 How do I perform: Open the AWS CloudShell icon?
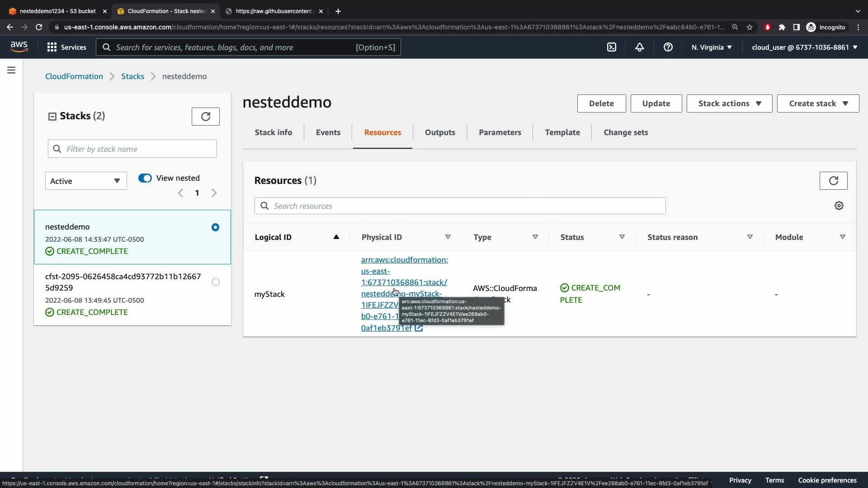tap(611, 47)
